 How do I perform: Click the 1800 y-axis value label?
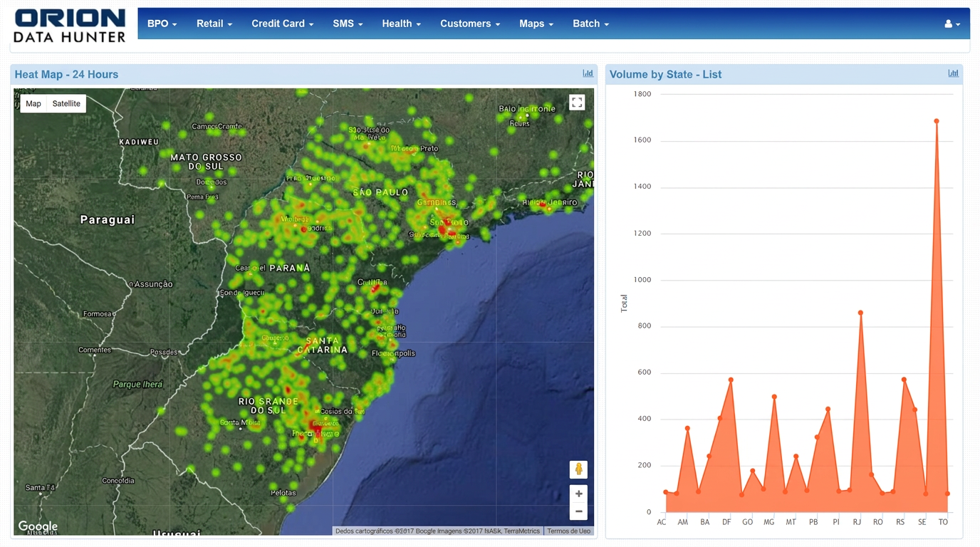642,94
